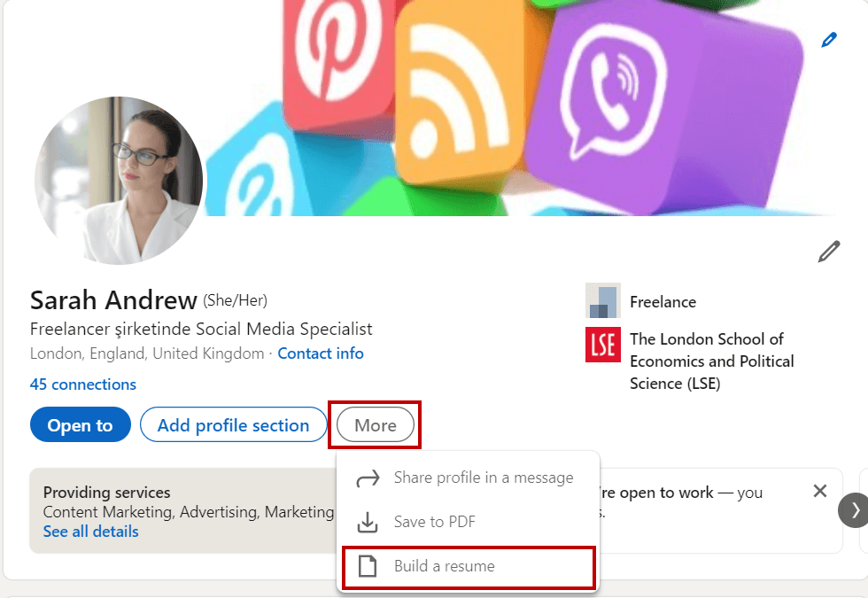The image size is (868, 598).
Task: Click Add profile section
Action: click(x=233, y=424)
